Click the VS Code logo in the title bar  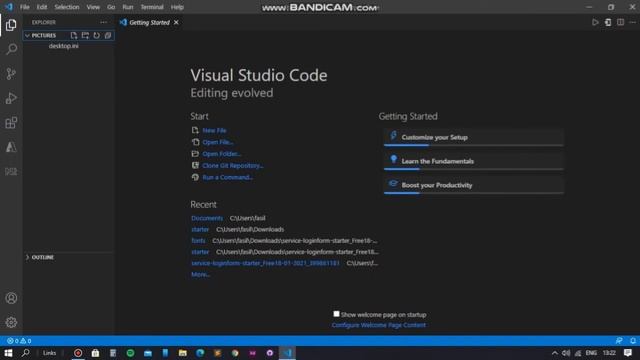tap(9, 7)
